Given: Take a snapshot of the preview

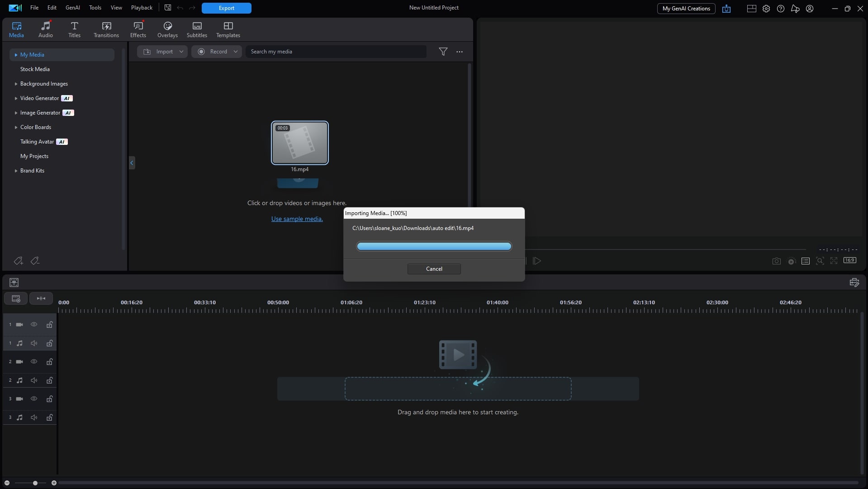Looking at the screenshot, I should (776, 261).
